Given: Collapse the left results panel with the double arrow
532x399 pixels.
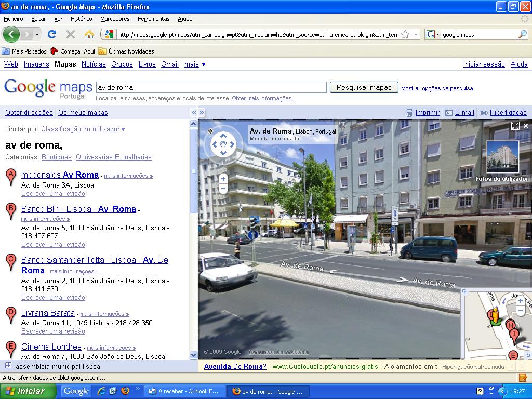Looking at the screenshot, I should tap(194, 112).
